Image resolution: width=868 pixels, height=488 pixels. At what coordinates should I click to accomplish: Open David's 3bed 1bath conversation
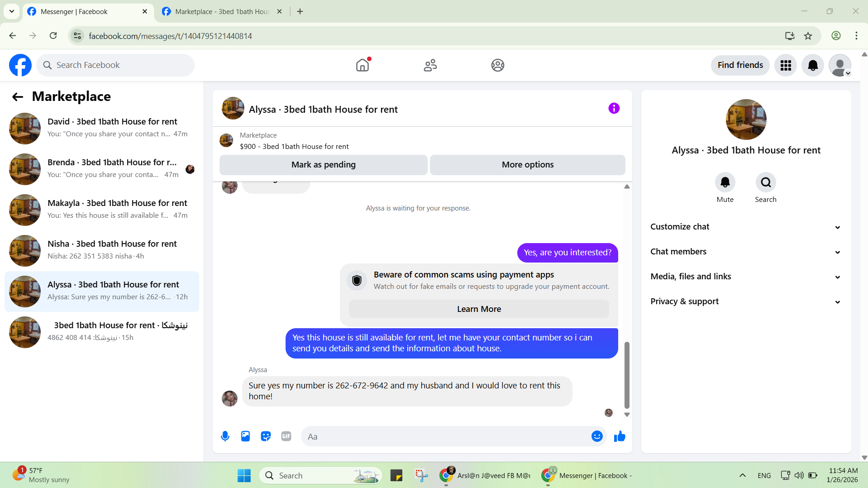[102, 128]
